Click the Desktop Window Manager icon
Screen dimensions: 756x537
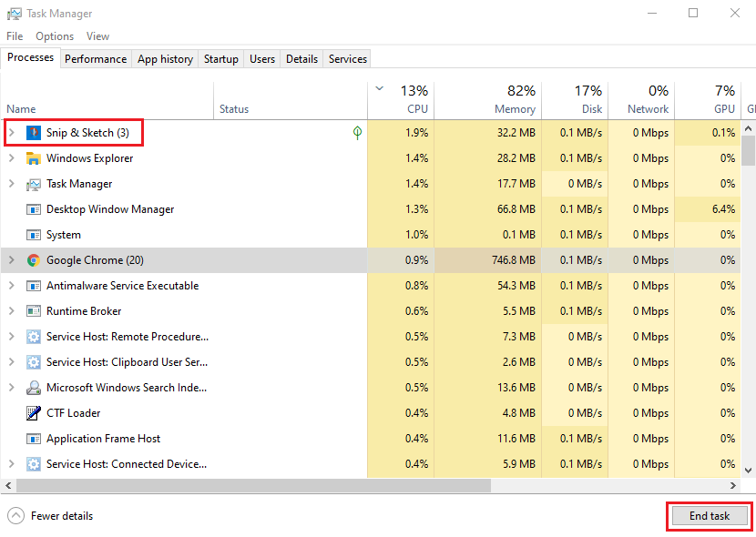pyautogui.click(x=34, y=209)
